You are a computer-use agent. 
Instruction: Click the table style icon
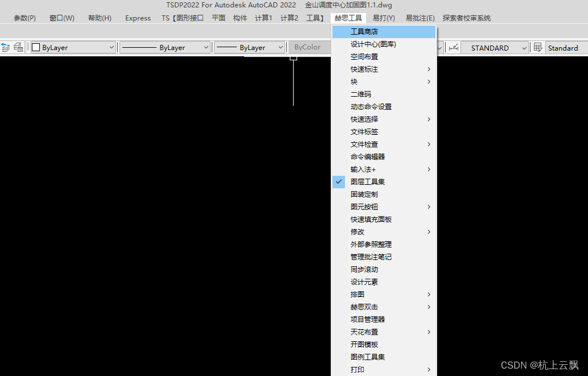[x=538, y=48]
